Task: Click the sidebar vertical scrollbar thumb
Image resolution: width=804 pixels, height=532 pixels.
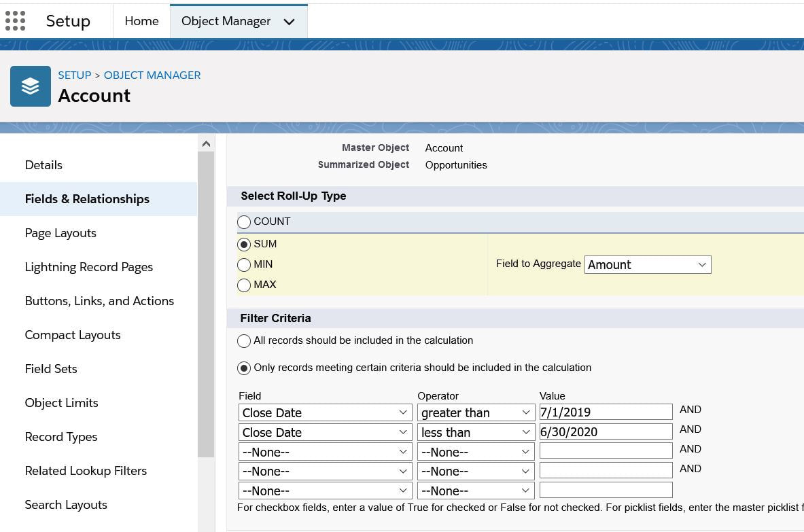Action: tap(206, 304)
